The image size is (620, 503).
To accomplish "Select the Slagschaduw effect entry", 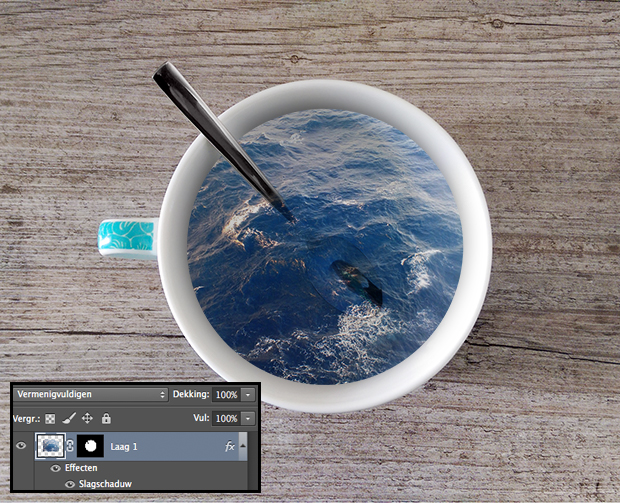I will 105,484.
